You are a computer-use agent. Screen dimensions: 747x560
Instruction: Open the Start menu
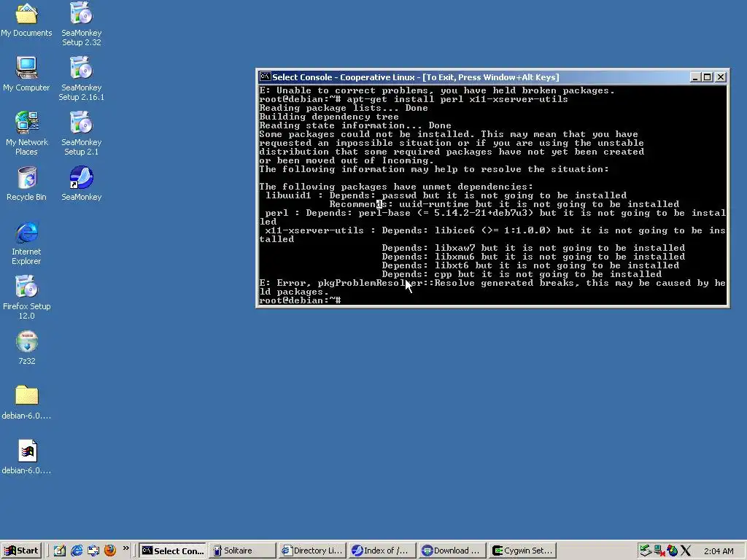(21, 551)
